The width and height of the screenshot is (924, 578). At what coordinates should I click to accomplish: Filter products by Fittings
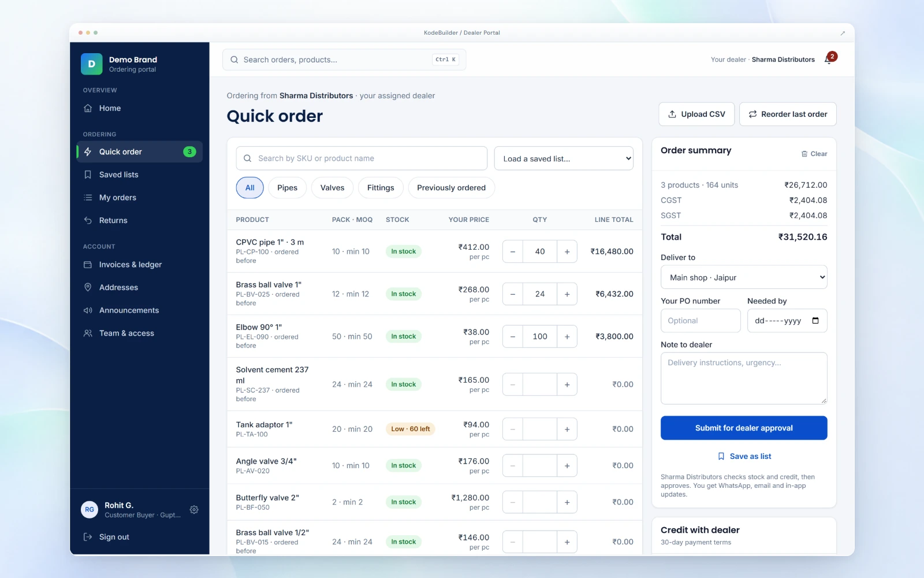click(x=381, y=188)
